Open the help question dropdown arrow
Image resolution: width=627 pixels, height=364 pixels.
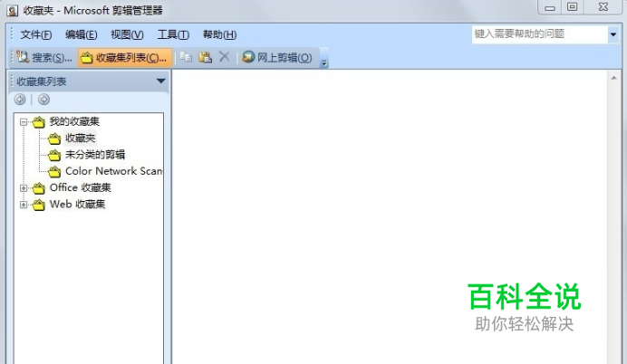(x=613, y=34)
